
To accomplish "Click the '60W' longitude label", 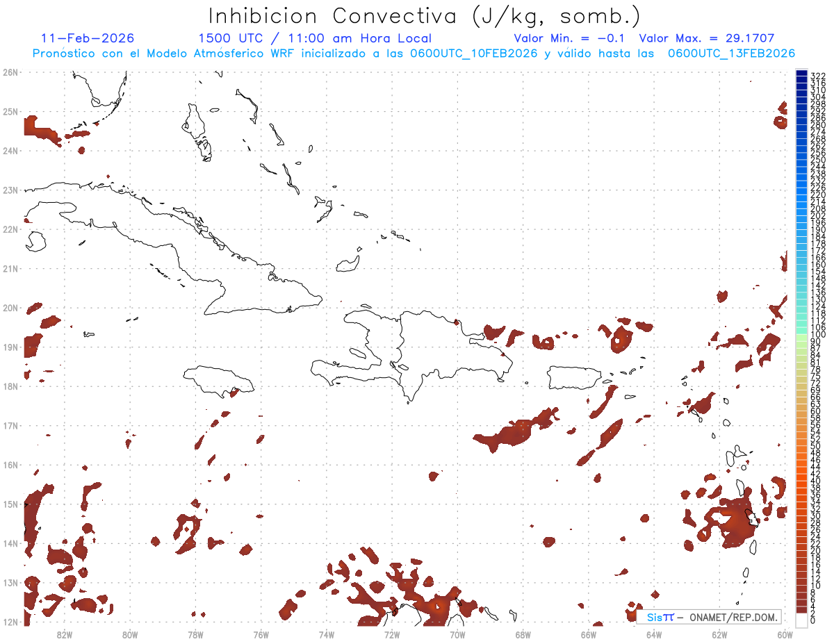I will (x=785, y=634).
